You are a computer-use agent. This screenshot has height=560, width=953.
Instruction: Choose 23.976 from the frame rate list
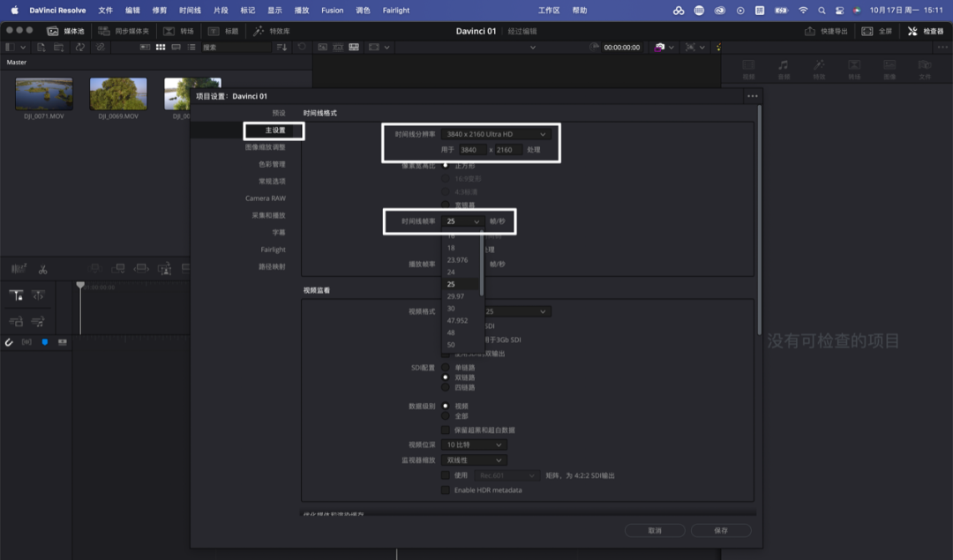458,260
